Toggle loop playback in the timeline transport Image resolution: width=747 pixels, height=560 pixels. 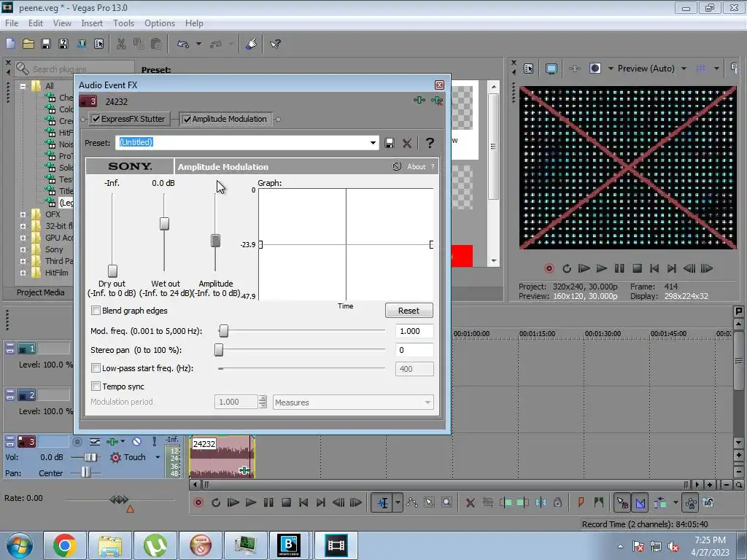point(216,502)
